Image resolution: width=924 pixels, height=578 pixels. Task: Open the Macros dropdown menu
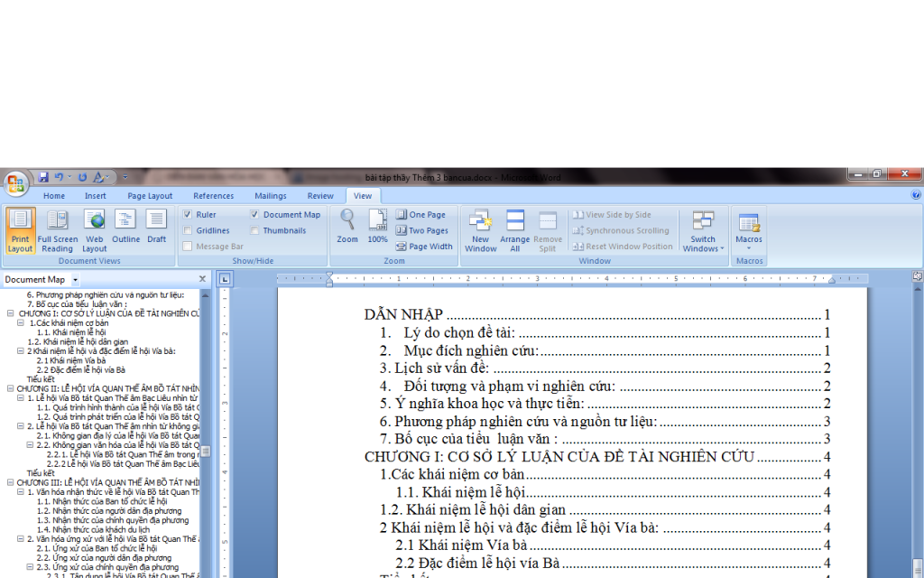click(x=748, y=232)
